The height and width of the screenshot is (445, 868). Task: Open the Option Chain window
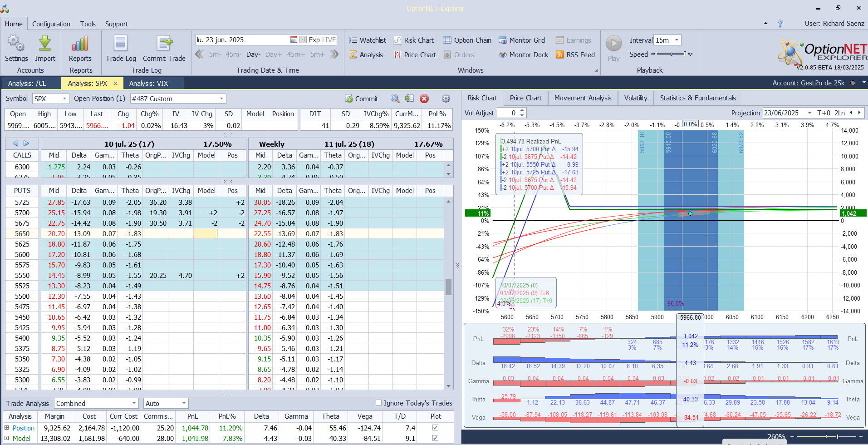coord(467,40)
